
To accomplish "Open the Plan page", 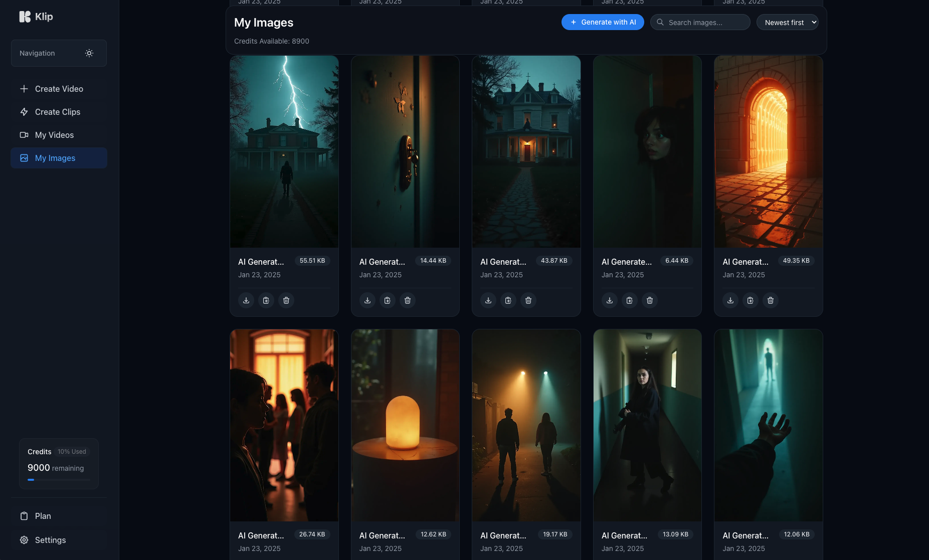I will pos(59,516).
